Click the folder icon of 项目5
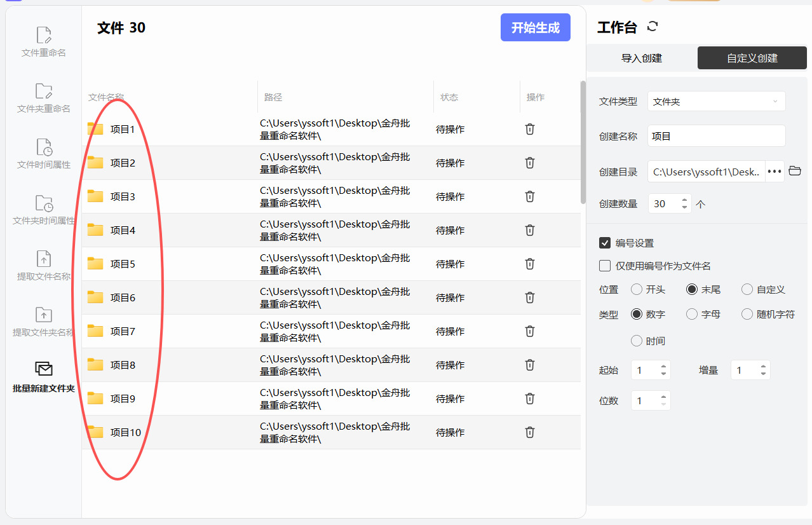The height and width of the screenshot is (525, 812). [95, 264]
